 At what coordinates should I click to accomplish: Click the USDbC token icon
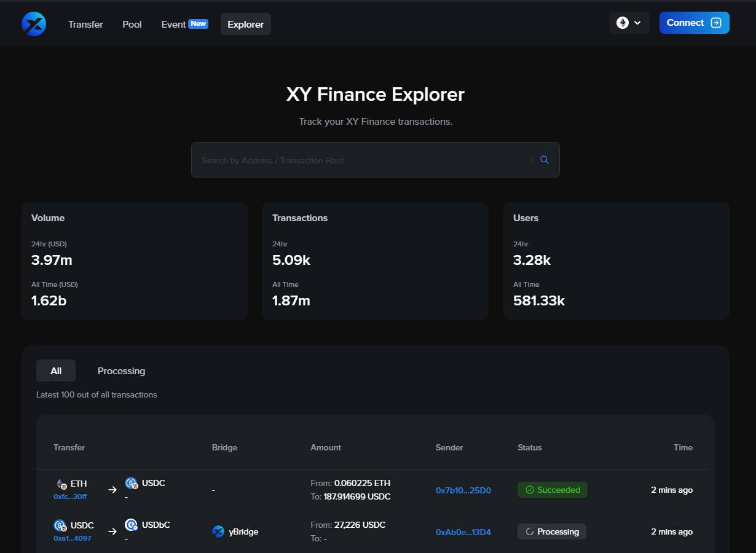[132, 525]
